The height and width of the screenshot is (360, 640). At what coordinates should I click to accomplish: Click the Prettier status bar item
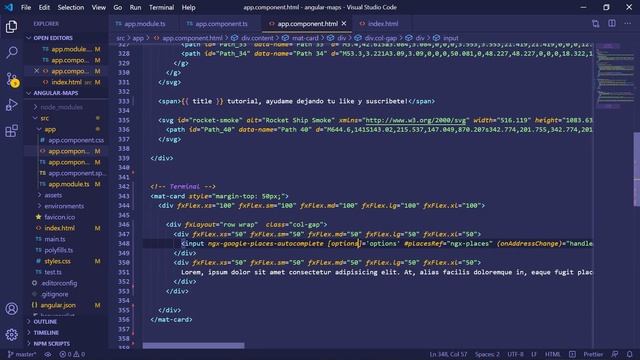click(593, 354)
